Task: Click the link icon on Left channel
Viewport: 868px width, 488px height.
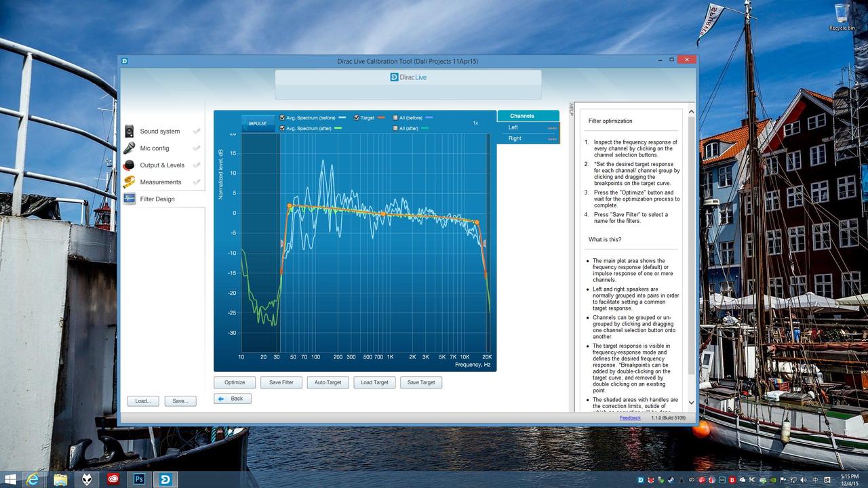Action: [552, 127]
